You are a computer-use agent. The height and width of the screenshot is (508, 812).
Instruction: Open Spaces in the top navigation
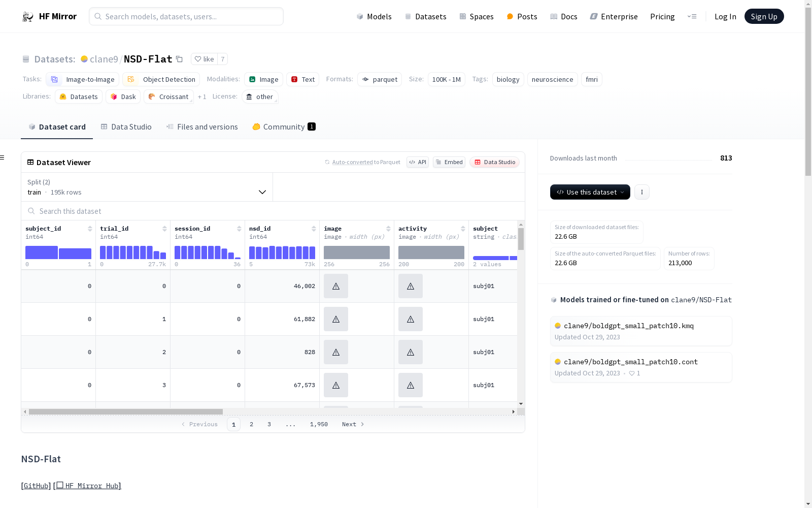[x=477, y=17]
